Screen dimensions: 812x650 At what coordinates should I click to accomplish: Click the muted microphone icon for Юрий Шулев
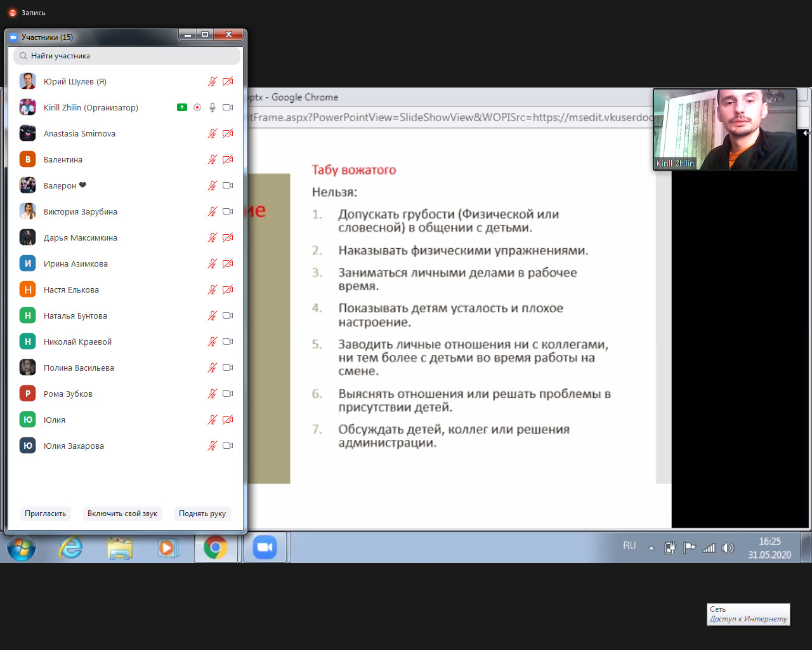[x=213, y=81]
